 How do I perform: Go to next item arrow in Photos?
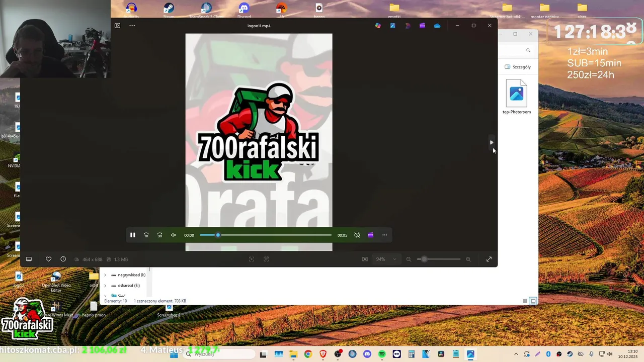[492, 142]
